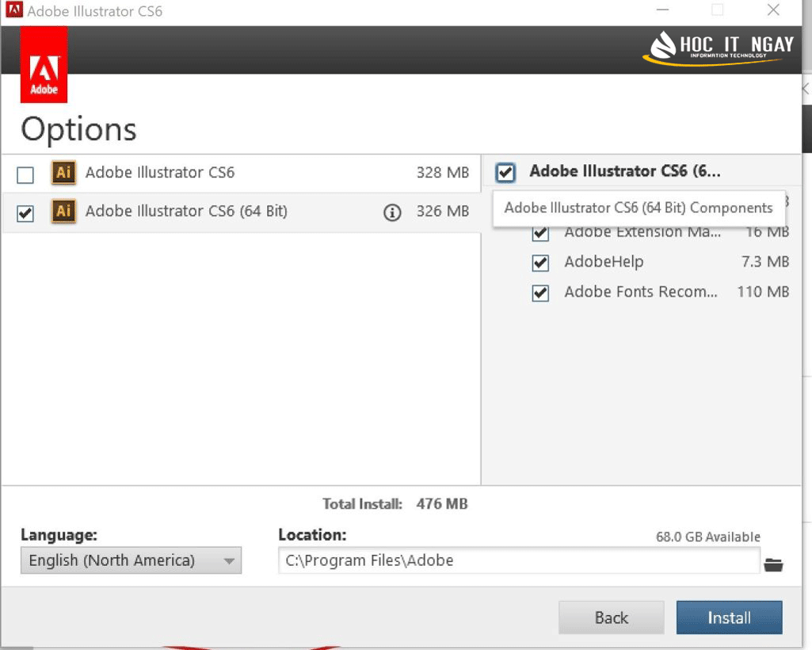Uncheck Adobe Fonts Recommended component

tap(540, 292)
